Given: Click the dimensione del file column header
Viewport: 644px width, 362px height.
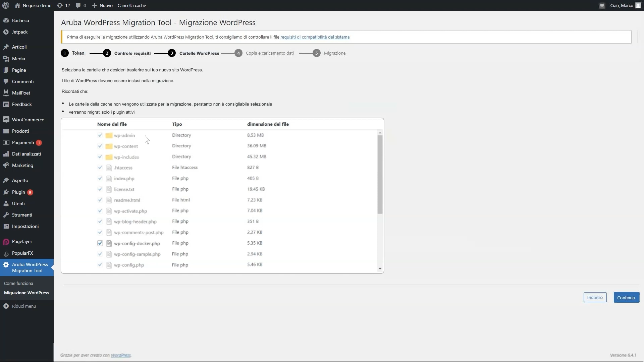Looking at the screenshot, I should click(x=268, y=124).
